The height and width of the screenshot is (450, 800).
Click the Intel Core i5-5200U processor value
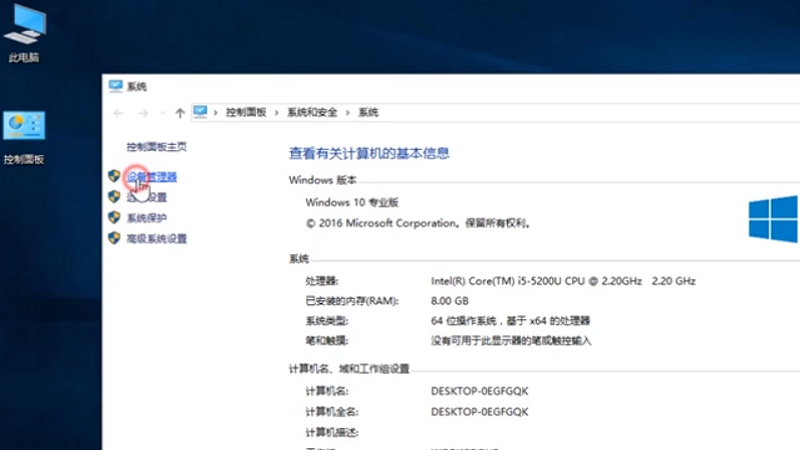(563, 281)
